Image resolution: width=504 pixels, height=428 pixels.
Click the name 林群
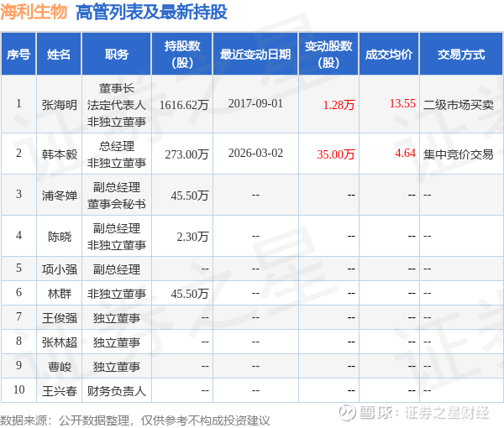coord(59,293)
